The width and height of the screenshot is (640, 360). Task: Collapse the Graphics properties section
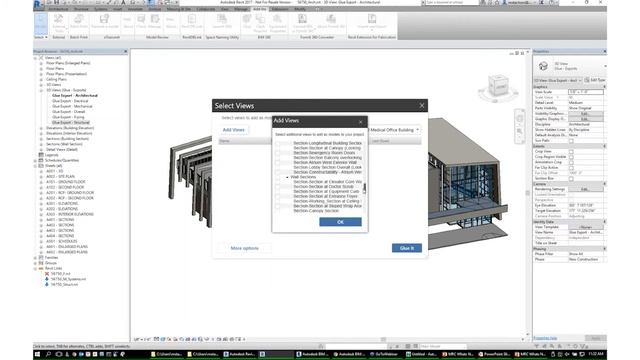pos(604,87)
